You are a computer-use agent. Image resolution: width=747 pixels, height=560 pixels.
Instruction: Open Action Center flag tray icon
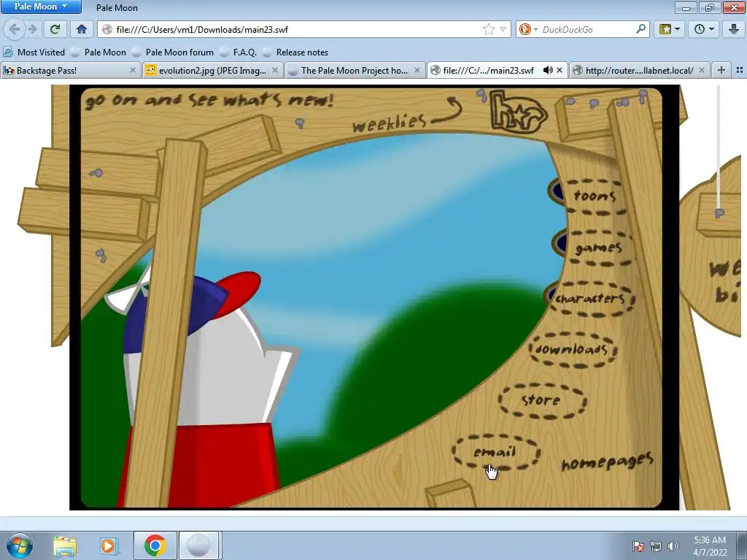638,546
